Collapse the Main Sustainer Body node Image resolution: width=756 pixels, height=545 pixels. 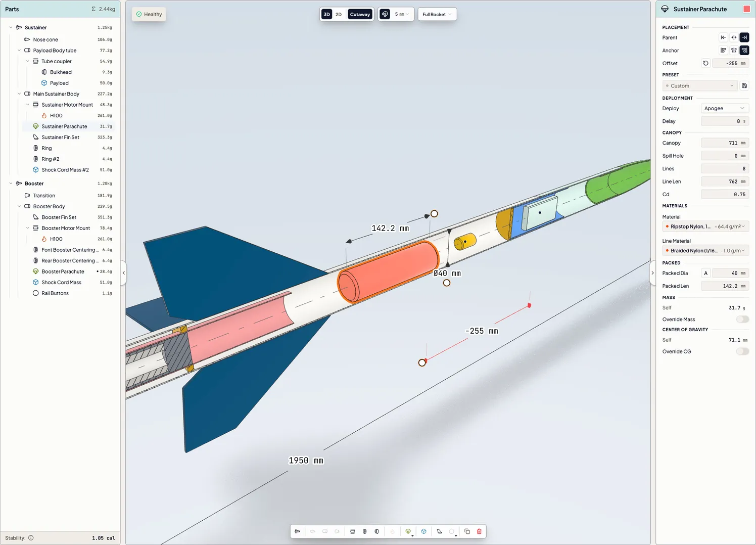click(x=19, y=94)
